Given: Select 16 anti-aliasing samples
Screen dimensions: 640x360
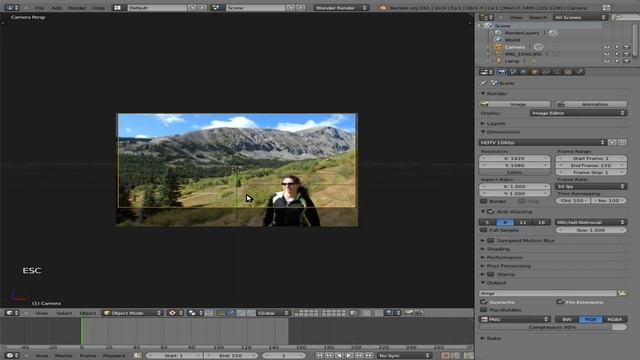Looking at the screenshot, I should tap(541, 222).
